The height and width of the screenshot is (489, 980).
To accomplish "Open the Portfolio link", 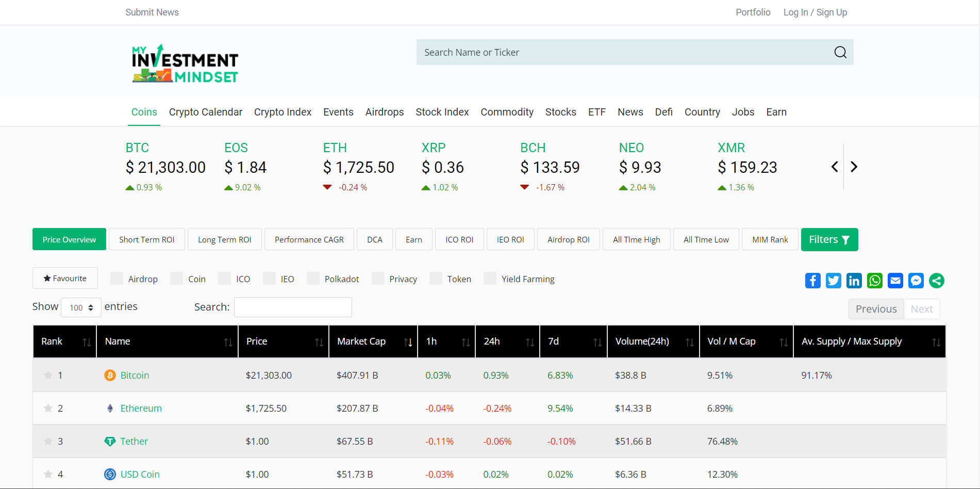I will tap(753, 12).
